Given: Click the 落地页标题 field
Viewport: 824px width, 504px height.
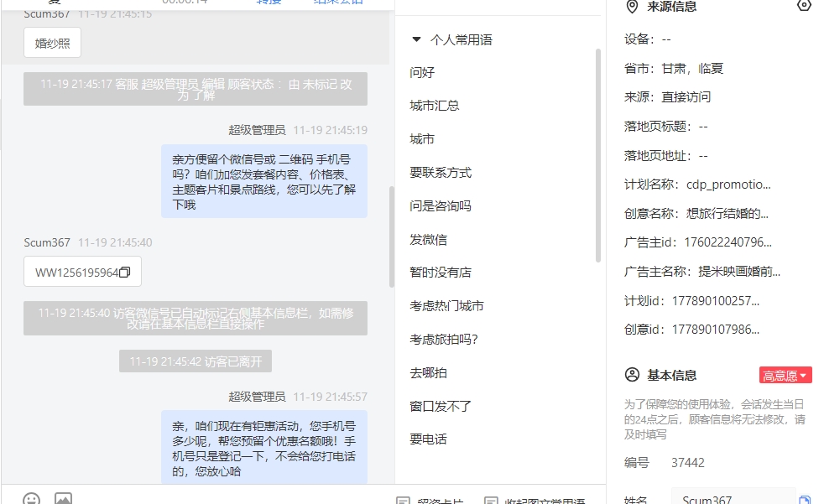Looking at the screenshot, I should 666,127.
